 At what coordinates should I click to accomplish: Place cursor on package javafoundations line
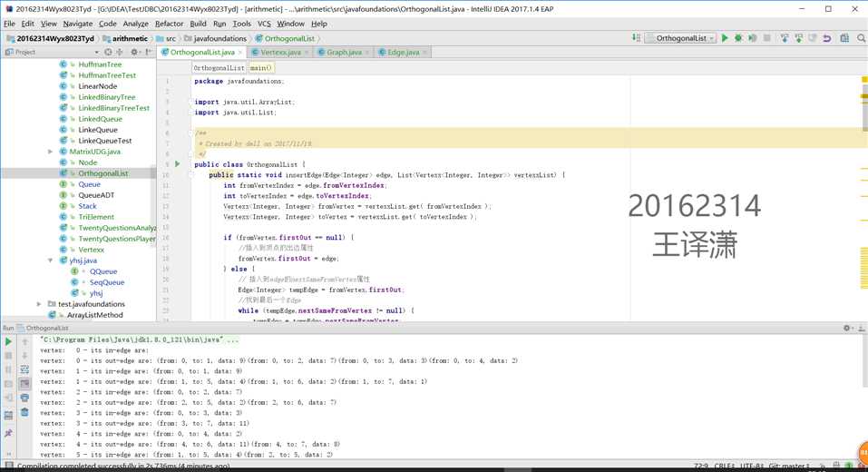(239, 81)
